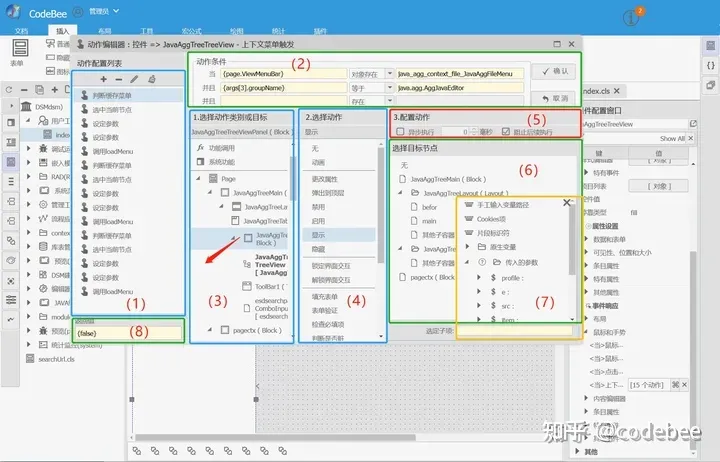Expand the src variable node
This screenshot has width=720, height=462.
[x=479, y=305]
